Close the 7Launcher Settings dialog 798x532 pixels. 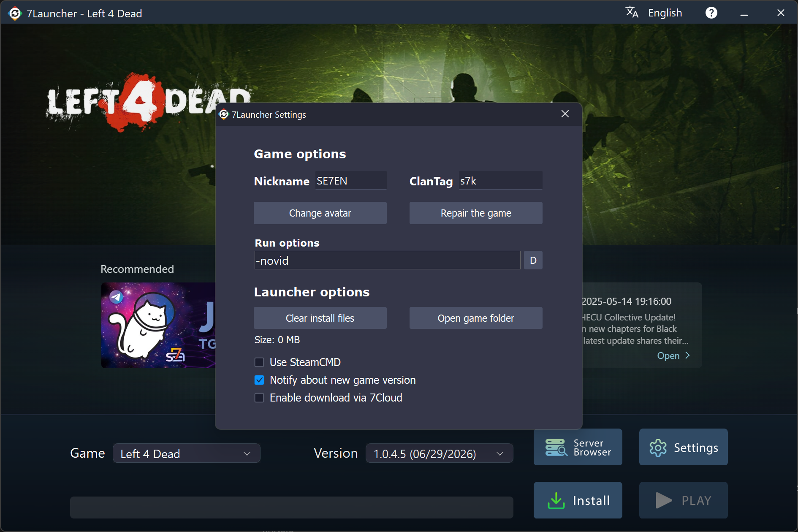point(565,114)
